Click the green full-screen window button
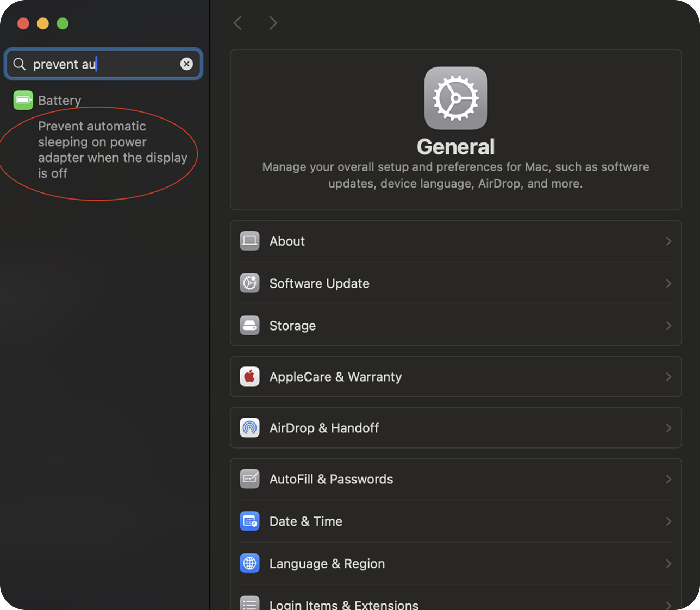Image resolution: width=700 pixels, height=610 pixels. pyautogui.click(x=62, y=23)
